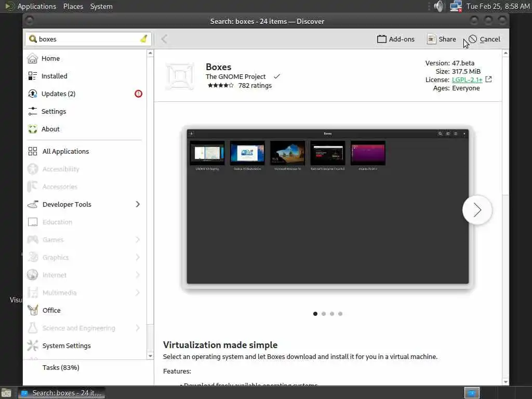Click the sidebar scrollbar up arrow
This screenshot has width=532, height=399.
tap(150, 54)
